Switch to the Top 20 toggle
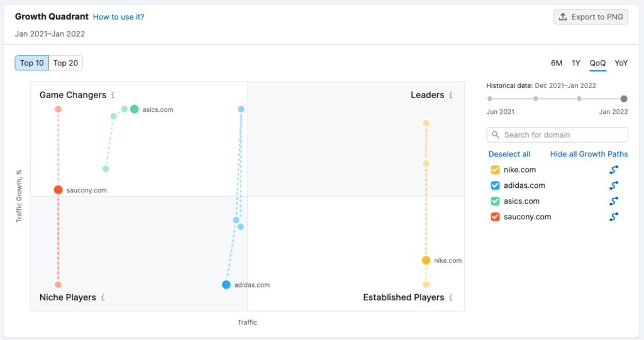The image size is (644, 340). click(x=65, y=63)
